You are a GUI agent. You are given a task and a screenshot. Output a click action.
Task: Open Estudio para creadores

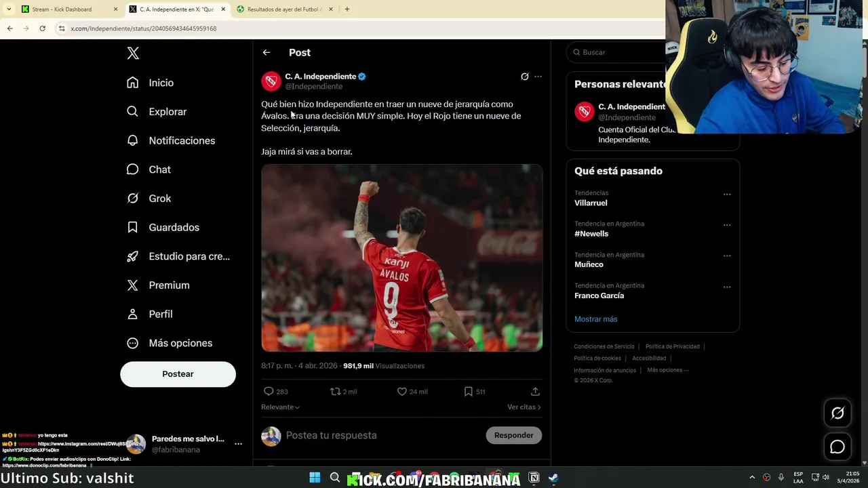coord(178,256)
